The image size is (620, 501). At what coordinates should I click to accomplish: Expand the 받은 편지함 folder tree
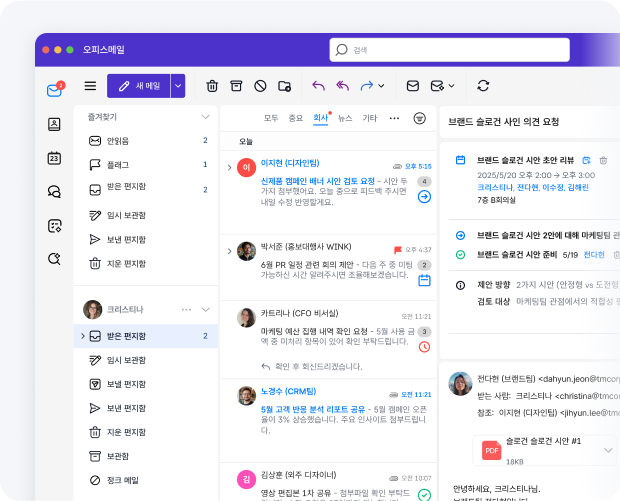pyautogui.click(x=83, y=336)
